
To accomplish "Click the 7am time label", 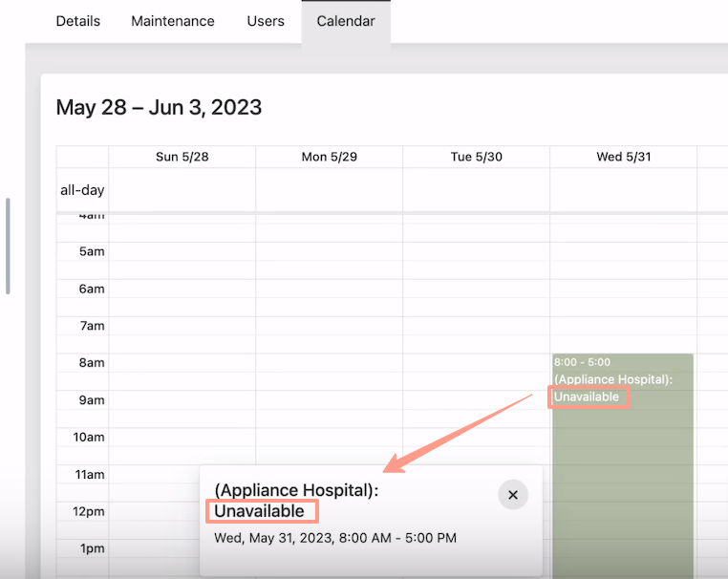I will [92, 326].
